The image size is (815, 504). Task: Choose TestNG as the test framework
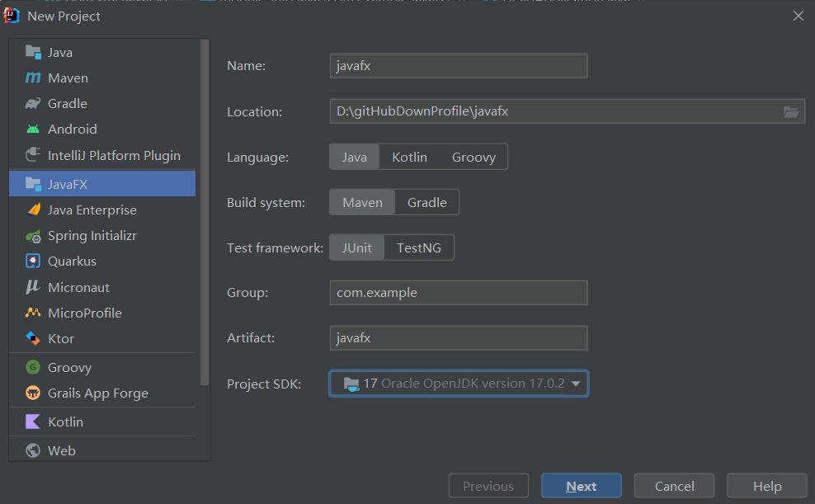click(419, 247)
